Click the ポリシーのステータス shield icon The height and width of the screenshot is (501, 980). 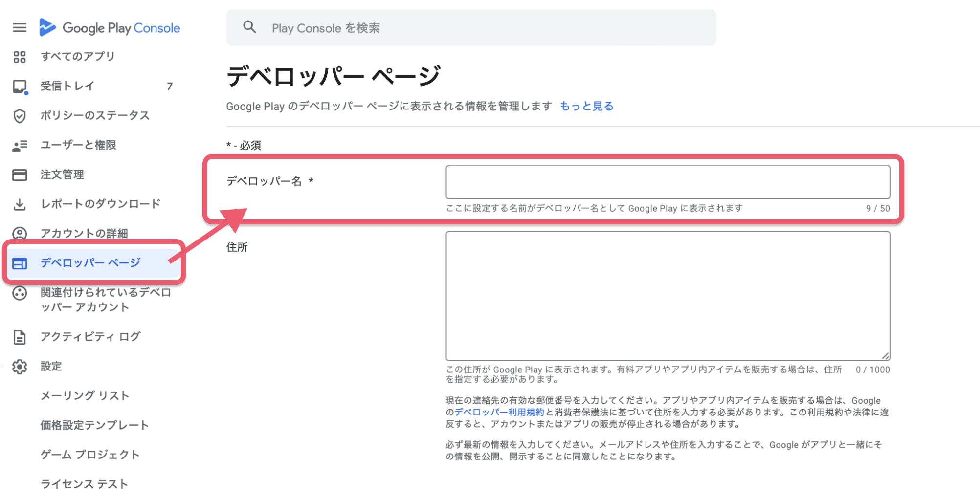point(20,116)
